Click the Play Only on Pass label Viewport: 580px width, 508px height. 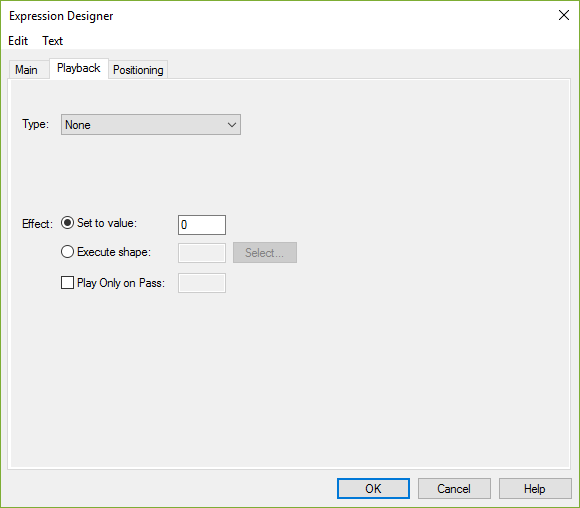(121, 283)
